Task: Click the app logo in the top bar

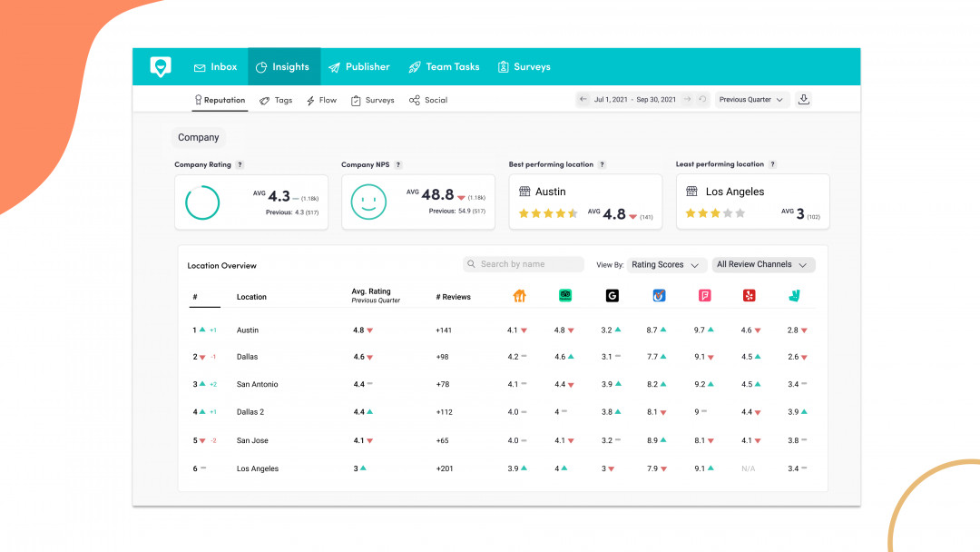Action: (x=161, y=66)
